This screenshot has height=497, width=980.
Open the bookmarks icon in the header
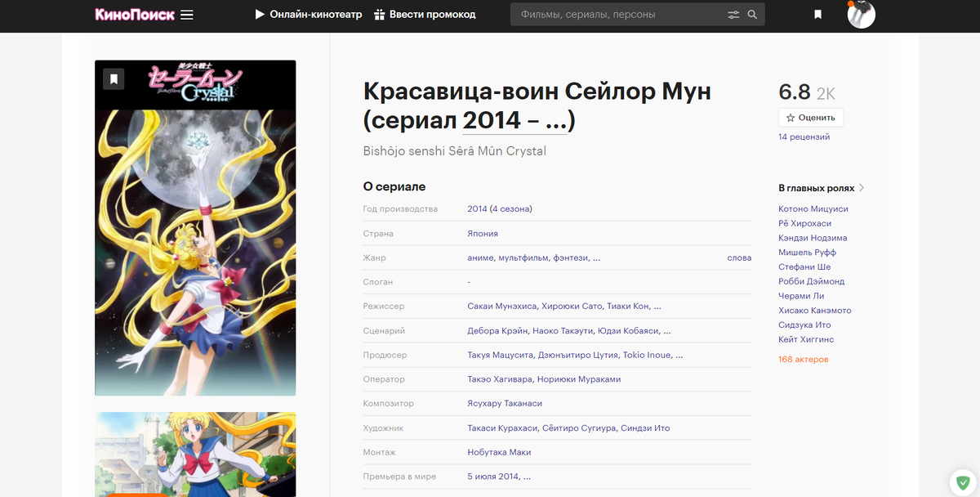click(x=817, y=15)
